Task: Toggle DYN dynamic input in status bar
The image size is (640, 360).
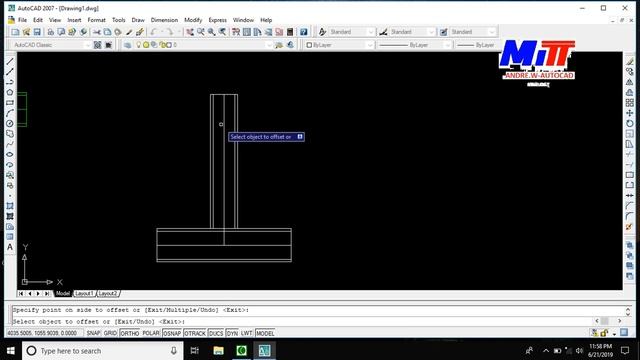Action: pos(232,333)
